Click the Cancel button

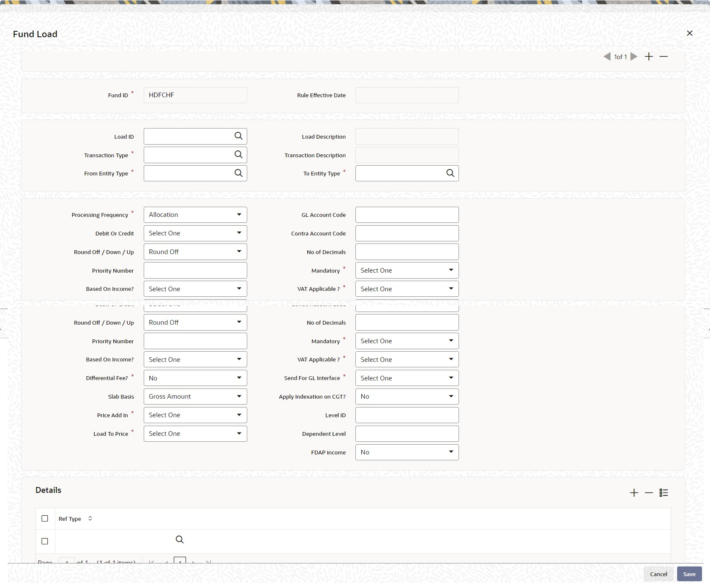(x=658, y=574)
